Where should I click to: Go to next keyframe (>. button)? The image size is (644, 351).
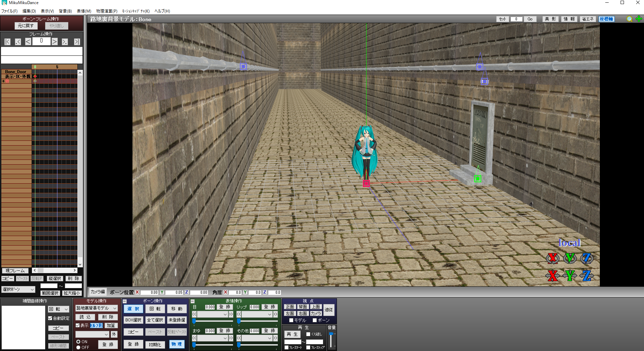(x=65, y=42)
